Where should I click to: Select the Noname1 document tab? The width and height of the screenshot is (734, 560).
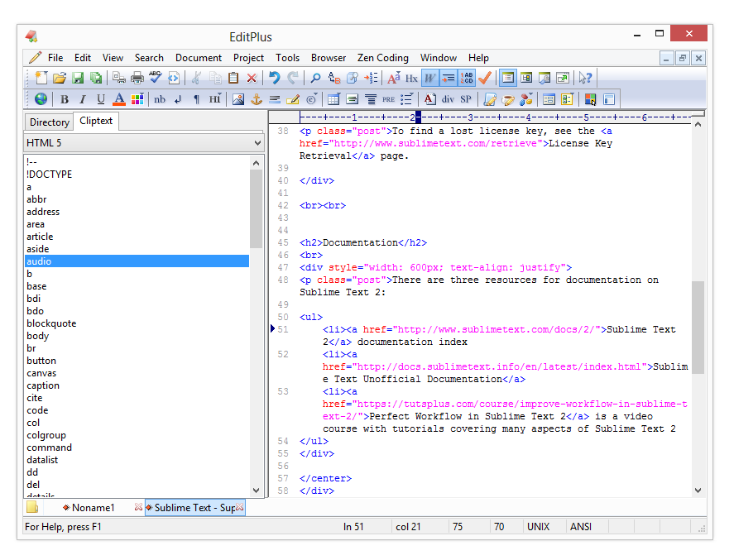tap(93, 507)
